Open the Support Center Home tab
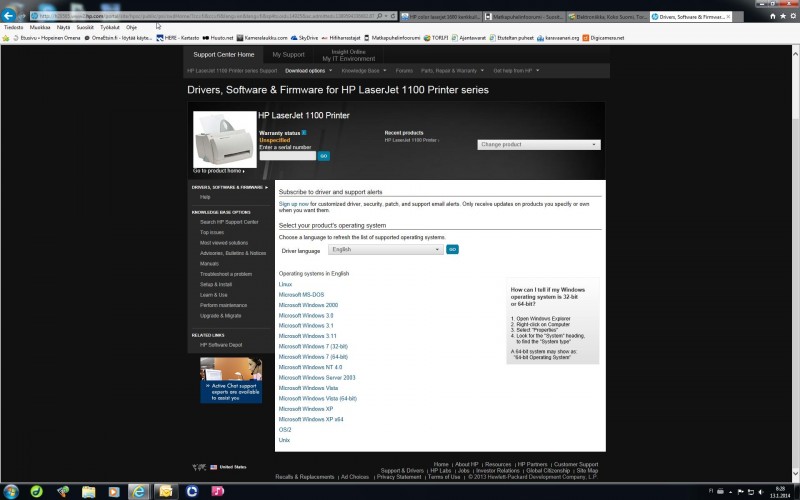800x500 pixels. (224, 54)
